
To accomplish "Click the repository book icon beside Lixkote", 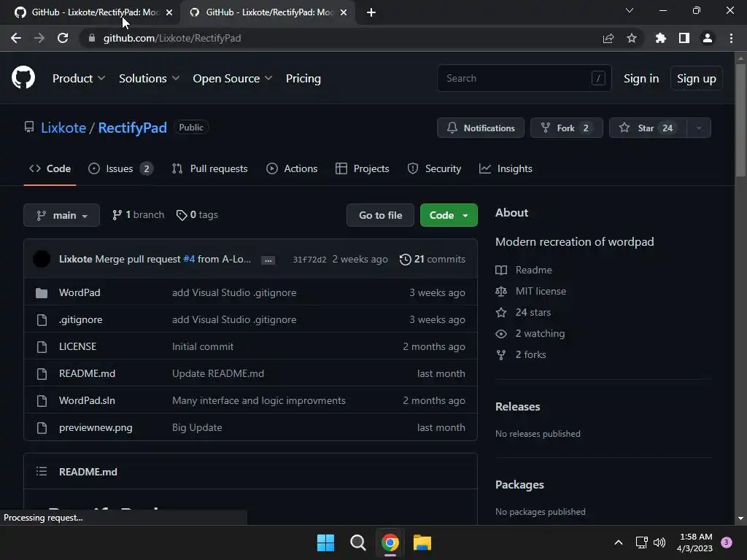I will click(29, 127).
